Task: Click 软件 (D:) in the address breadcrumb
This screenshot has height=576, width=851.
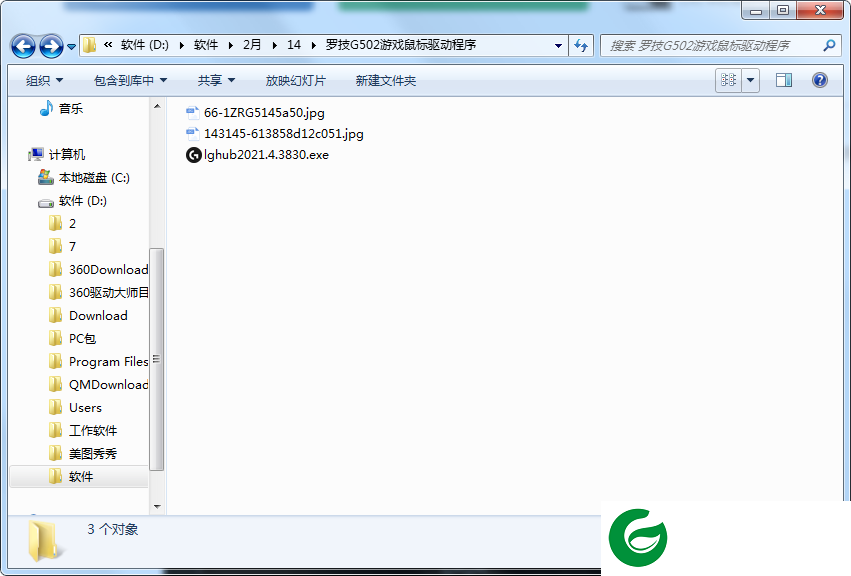Action: point(144,45)
